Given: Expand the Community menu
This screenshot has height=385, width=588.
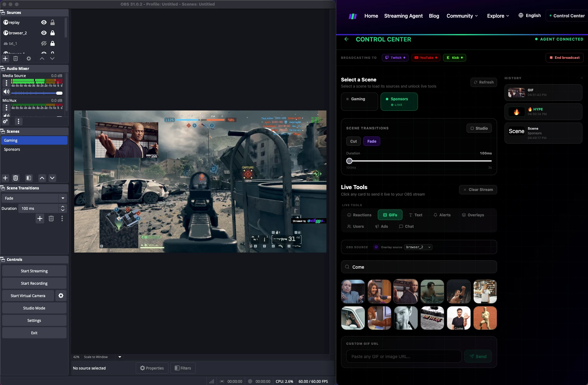Looking at the screenshot, I should pyautogui.click(x=462, y=16).
